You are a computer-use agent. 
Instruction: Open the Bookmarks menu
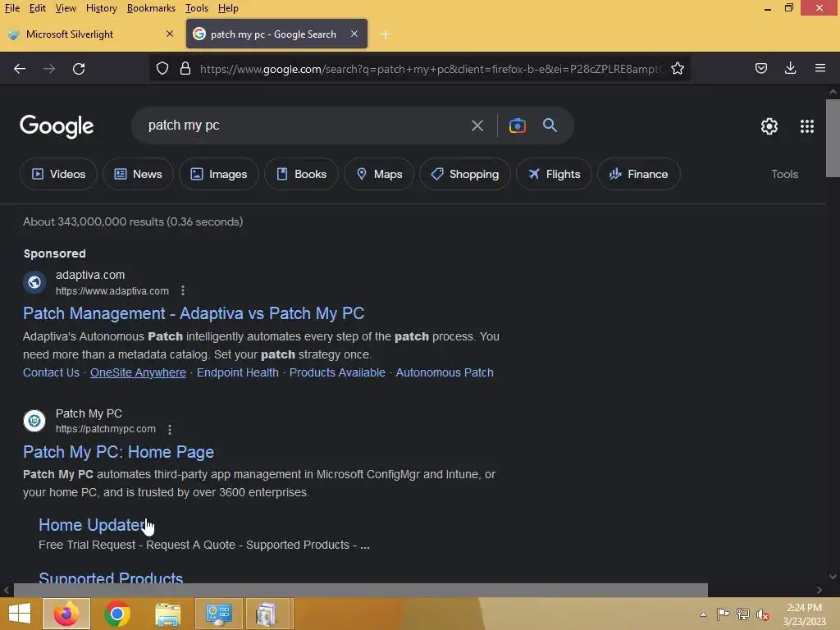(151, 8)
